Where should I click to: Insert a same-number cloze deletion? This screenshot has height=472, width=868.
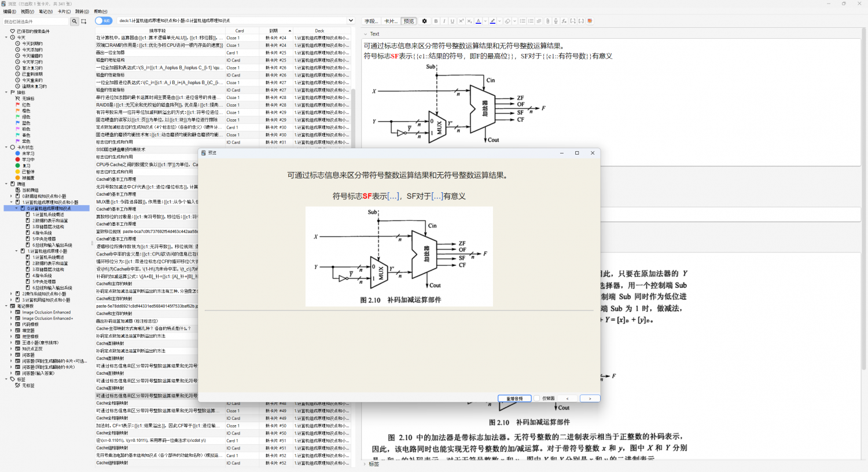(581, 21)
